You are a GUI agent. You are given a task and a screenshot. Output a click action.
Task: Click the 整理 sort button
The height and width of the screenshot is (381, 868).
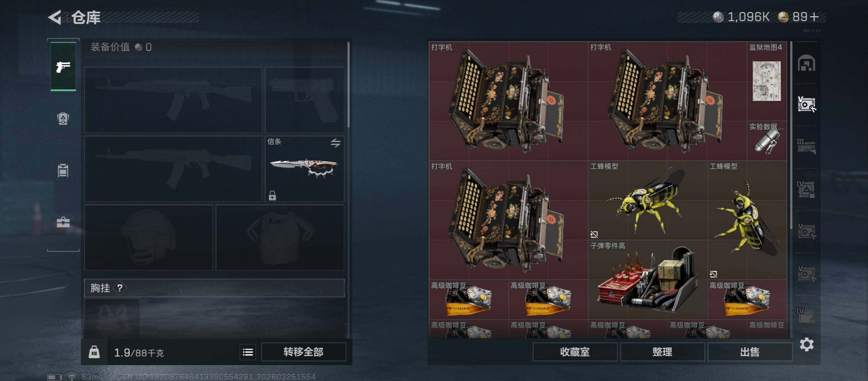point(662,352)
